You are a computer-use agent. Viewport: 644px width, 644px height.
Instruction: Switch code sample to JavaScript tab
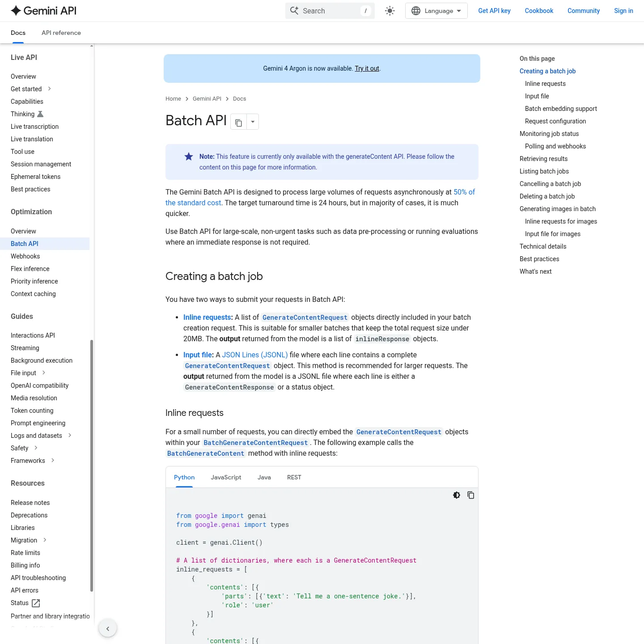pos(226,477)
